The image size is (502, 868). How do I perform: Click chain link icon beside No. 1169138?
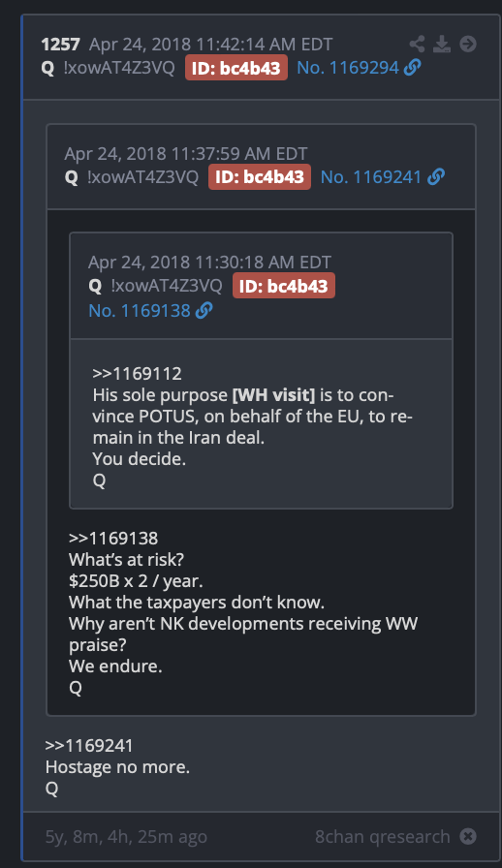(x=204, y=311)
